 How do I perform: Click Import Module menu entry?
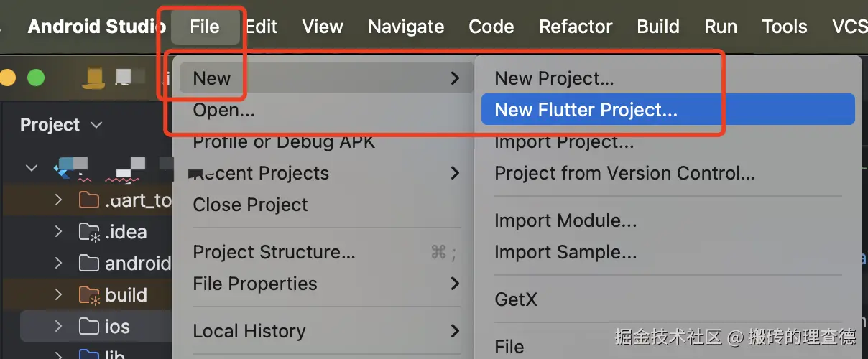coord(565,221)
